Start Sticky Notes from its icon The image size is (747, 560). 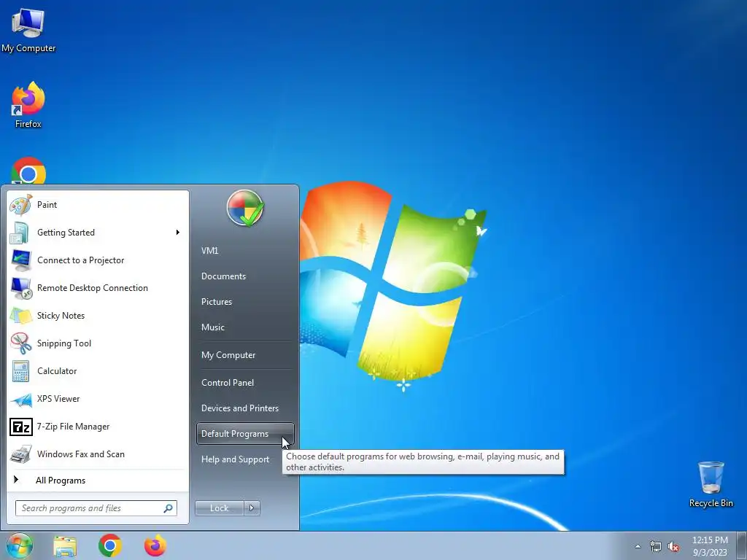(21, 316)
